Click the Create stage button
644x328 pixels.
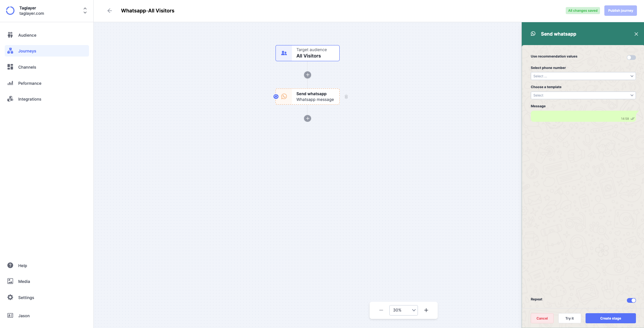point(610,318)
